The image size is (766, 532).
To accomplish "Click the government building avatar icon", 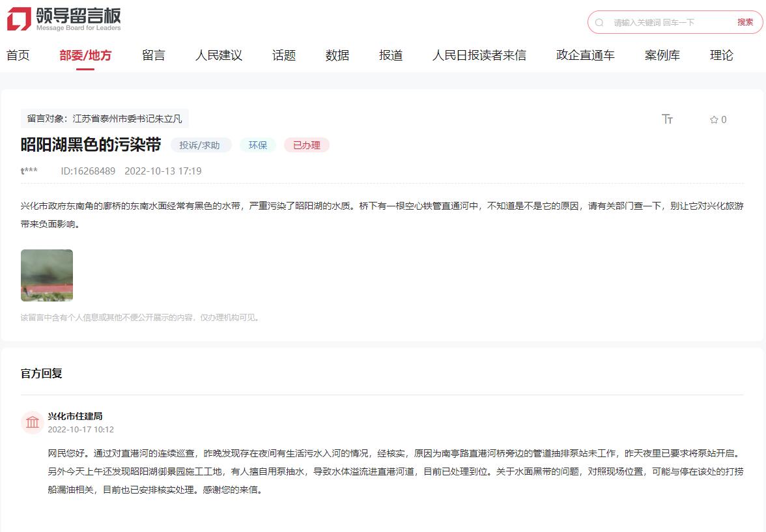I will point(33,423).
